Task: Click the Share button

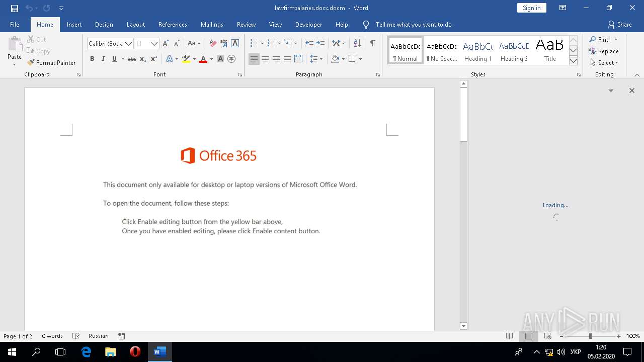Action: click(620, 24)
